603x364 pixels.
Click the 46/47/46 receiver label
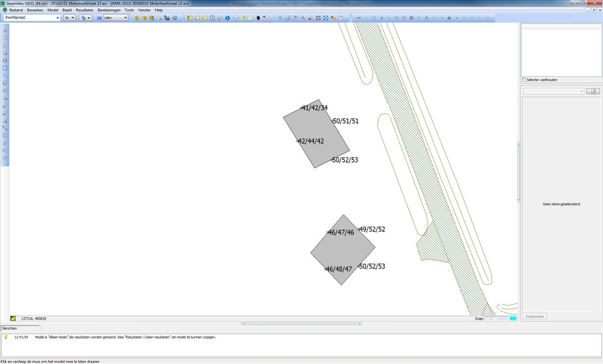click(341, 232)
